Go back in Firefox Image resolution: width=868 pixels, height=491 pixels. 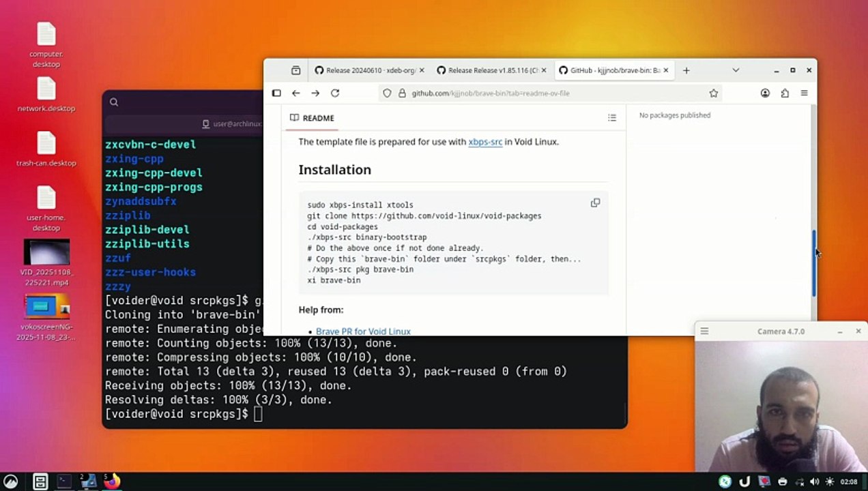(x=295, y=93)
